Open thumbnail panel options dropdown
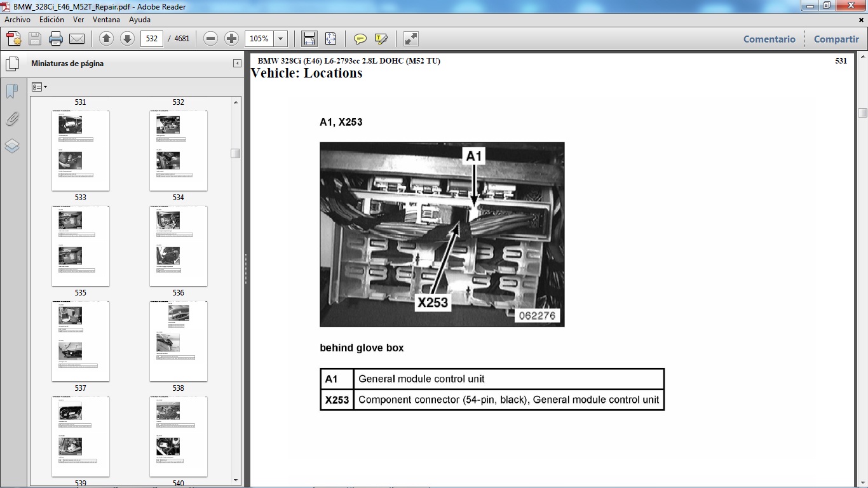The image size is (868, 488). click(39, 87)
